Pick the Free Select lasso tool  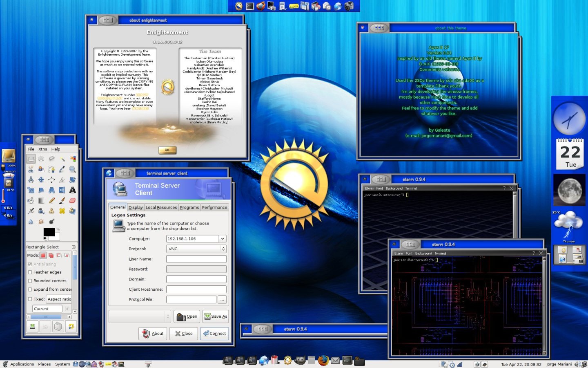coord(52,159)
